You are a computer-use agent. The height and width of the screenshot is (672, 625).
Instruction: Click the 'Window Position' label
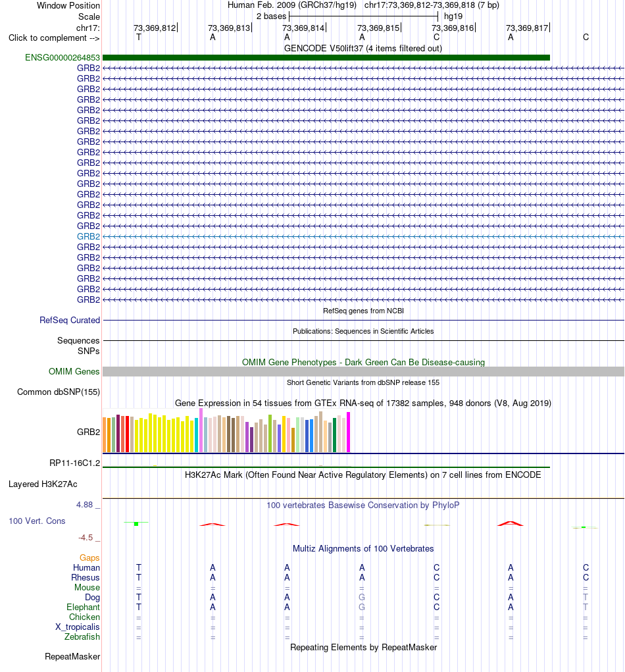click(x=68, y=5)
